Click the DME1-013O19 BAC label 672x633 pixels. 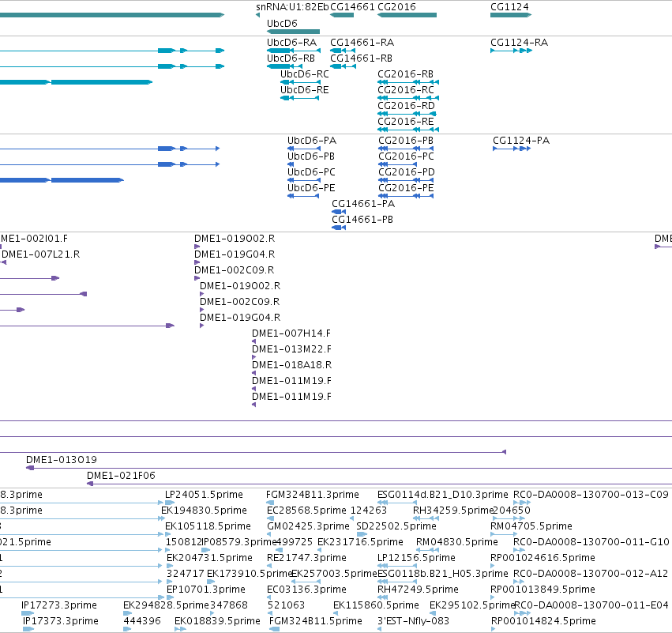tap(62, 460)
